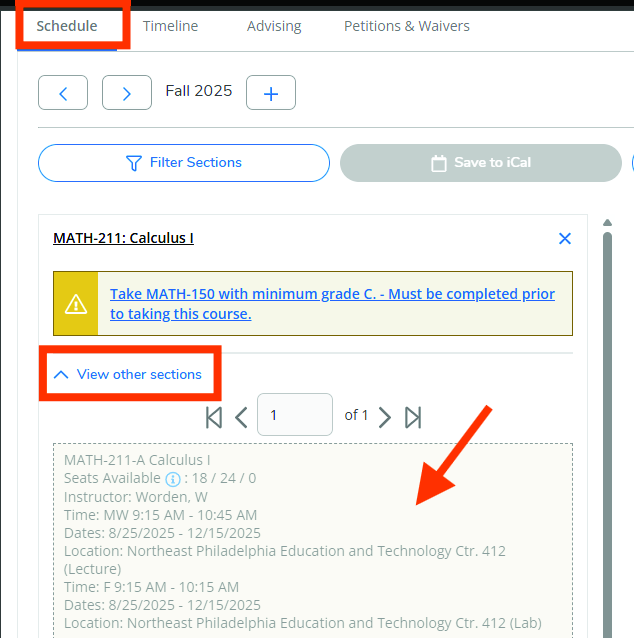Collapse View other sections

(128, 374)
